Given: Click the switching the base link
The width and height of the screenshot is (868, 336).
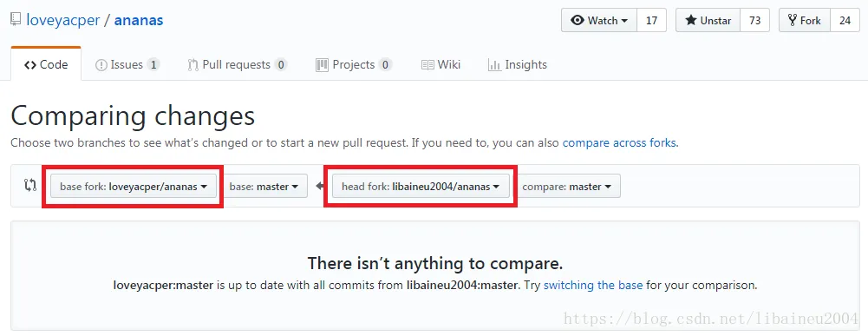Looking at the screenshot, I should pos(593,286).
